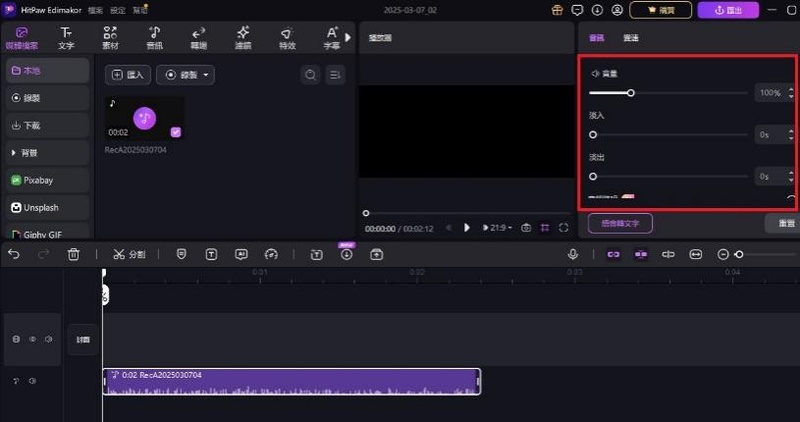Screen dimensions: 800x422
Task: Click the import button with plus icon
Action: [x=128, y=75]
